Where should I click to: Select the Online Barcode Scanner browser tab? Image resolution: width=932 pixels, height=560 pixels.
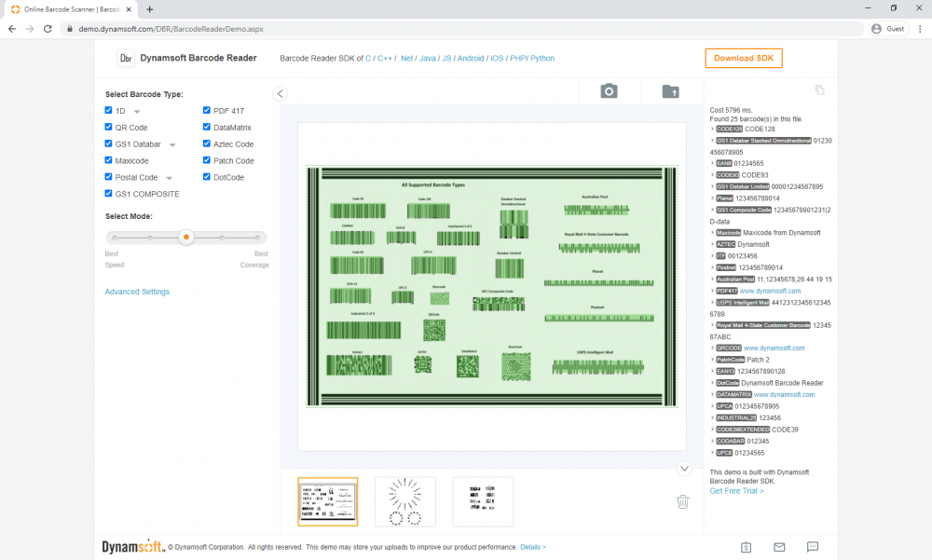(x=70, y=9)
